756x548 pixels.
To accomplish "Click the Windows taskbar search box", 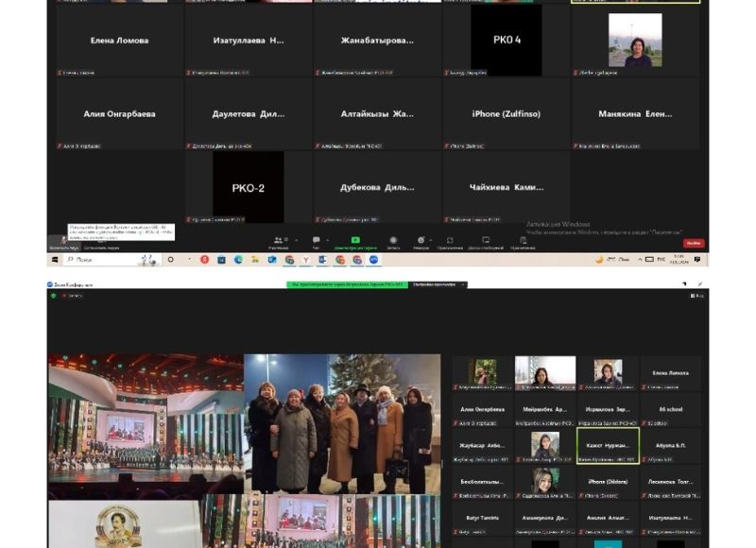I will [112, 259].
